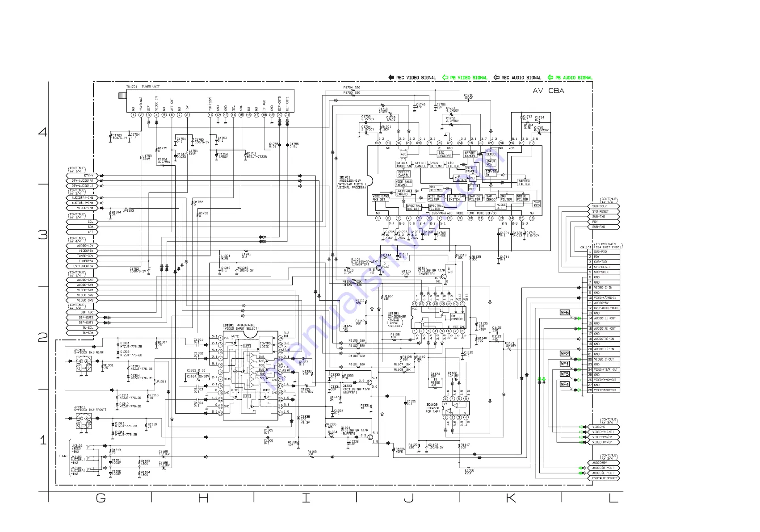The image size is (760, 532).
Task: Click the PB AUDIO SIGNAL legend label
Action: 574,78
